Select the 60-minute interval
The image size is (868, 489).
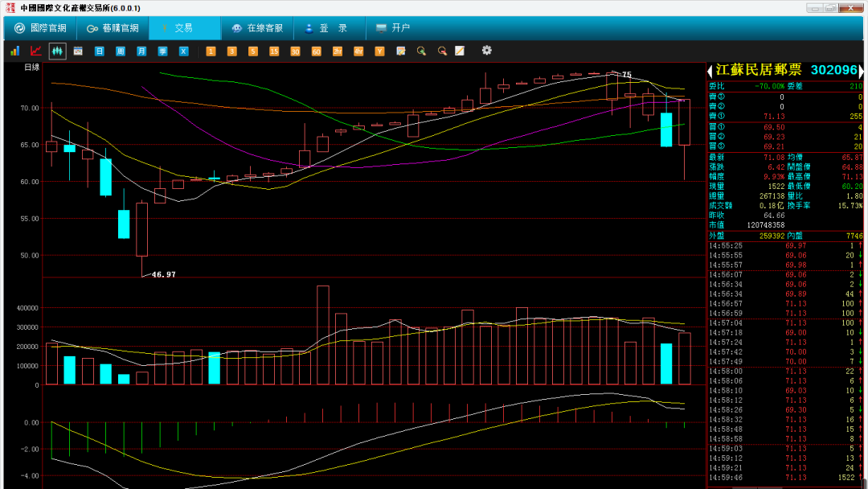(x=316, y=51)
